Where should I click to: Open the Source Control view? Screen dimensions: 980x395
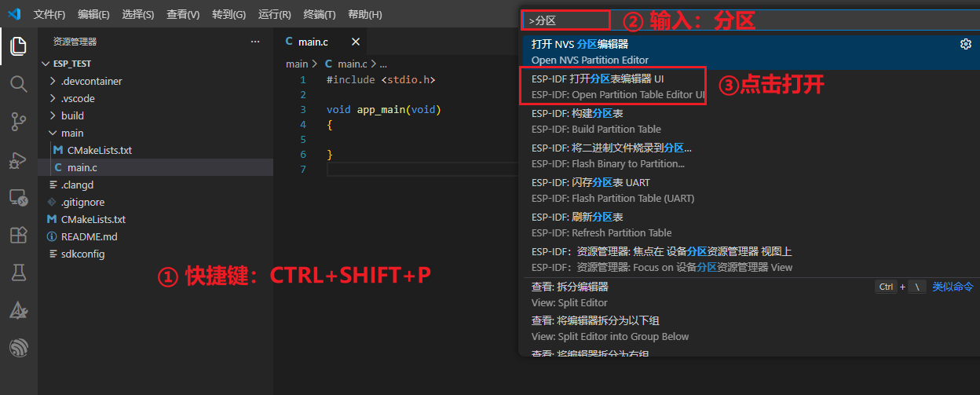point(18,121)
